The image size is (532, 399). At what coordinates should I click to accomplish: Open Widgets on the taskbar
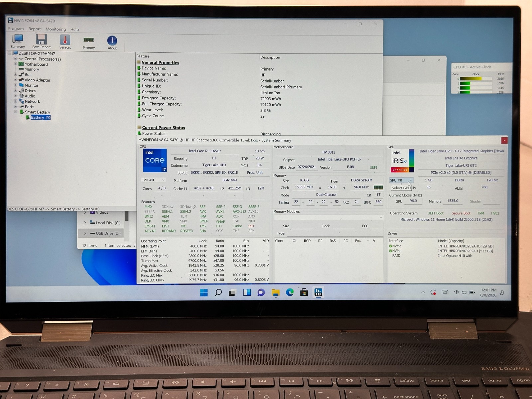247,292
